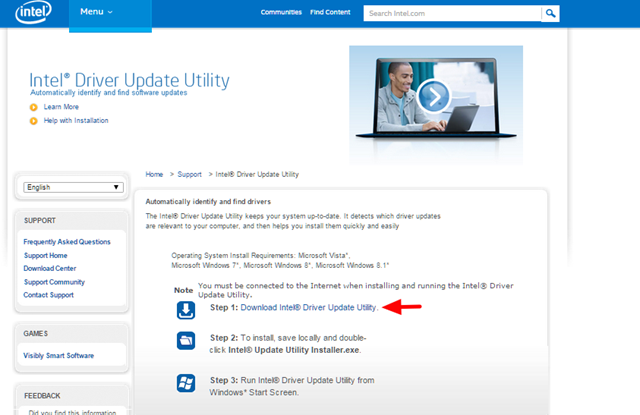
Task: Open Visibly Smart Software link
Action: [x=58, y=356]
